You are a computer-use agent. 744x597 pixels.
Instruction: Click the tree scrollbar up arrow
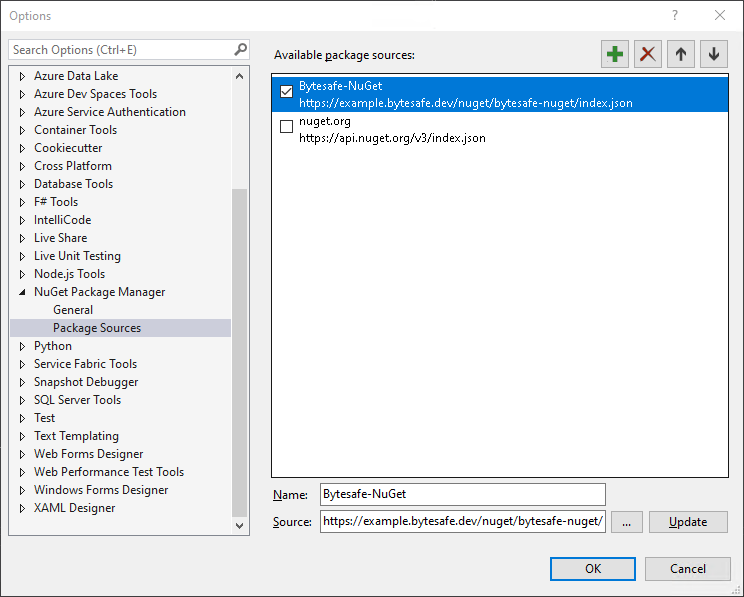tap(240, 76)
